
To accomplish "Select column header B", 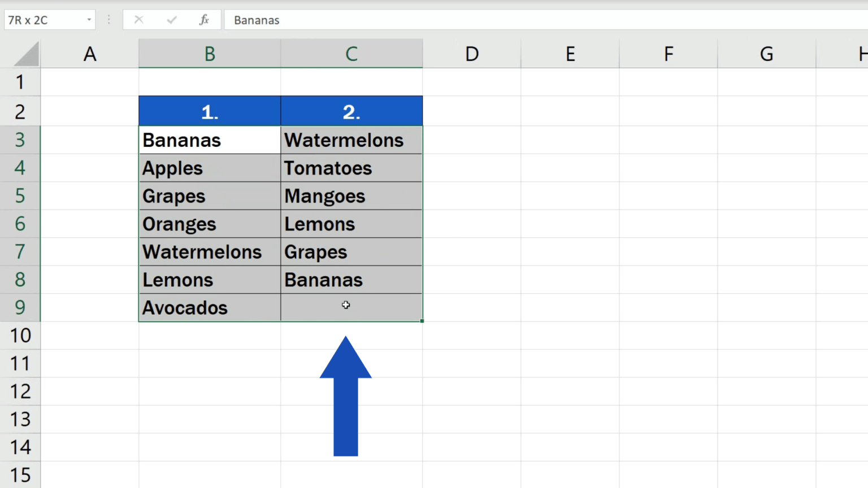I will click(x=210, y=53).
